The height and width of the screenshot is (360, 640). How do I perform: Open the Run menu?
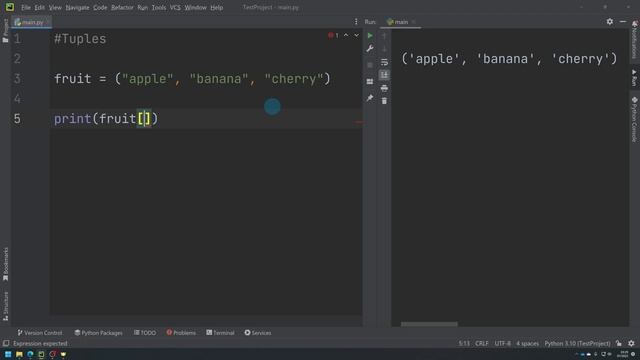pyautogui.click(x=142, y=7)
